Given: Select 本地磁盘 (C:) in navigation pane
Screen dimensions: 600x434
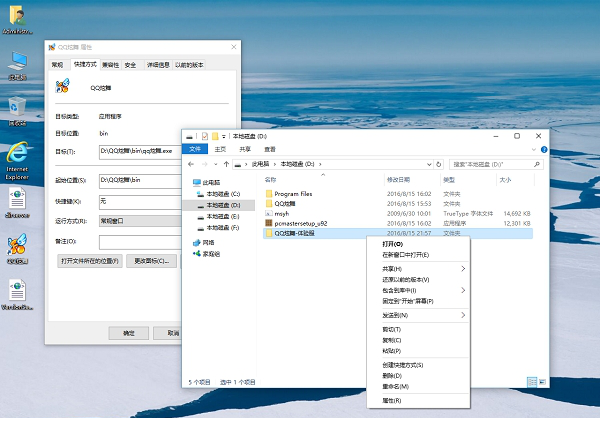Looking at the screenshot, I should pyautogui.click(x=218, y=194).
